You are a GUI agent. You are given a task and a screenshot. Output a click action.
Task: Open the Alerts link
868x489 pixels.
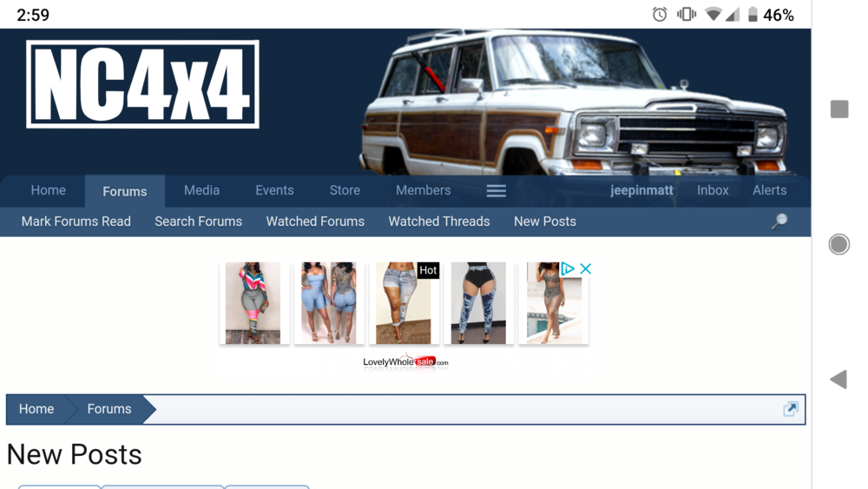(x=769, y=190)
